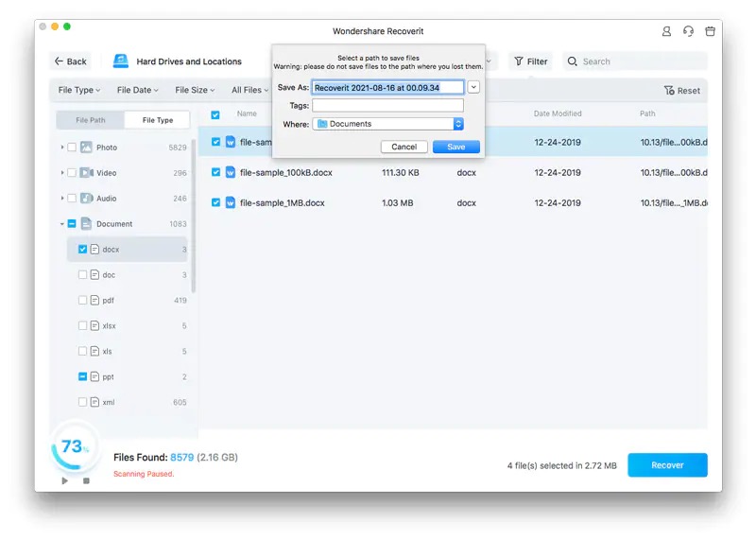The height and width of the screenshot is (540, 756).
Task: Check the pdf checkbox
Action: [x=82, y=300]
